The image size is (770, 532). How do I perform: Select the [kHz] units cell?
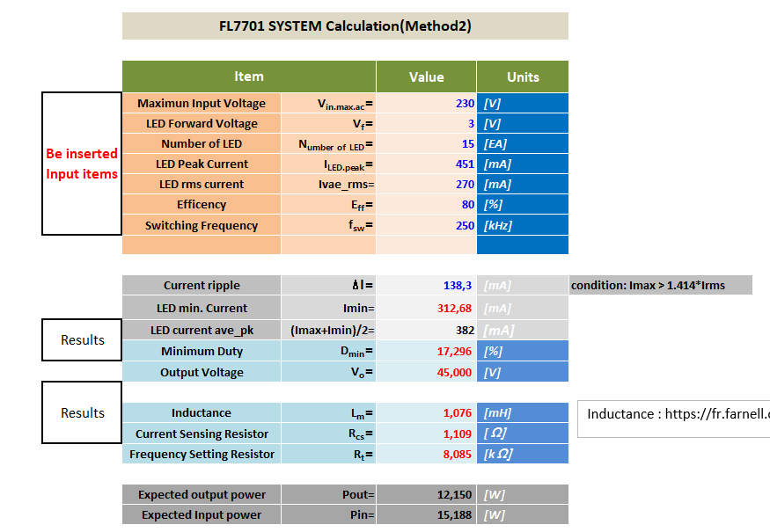(523, 225)
